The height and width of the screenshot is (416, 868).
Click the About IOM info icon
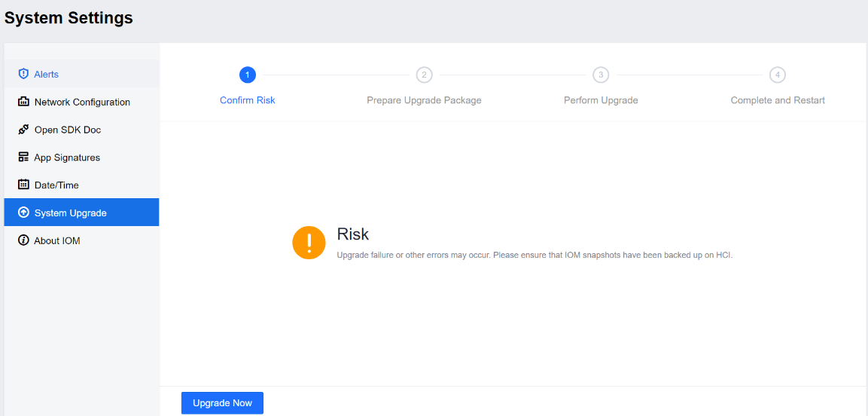click(23, 240)
